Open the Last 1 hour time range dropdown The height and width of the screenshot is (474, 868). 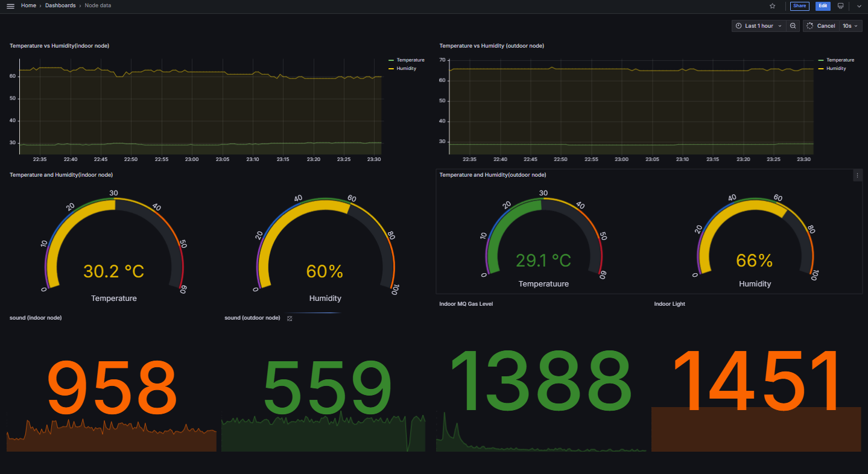click(x=759, y=26)
